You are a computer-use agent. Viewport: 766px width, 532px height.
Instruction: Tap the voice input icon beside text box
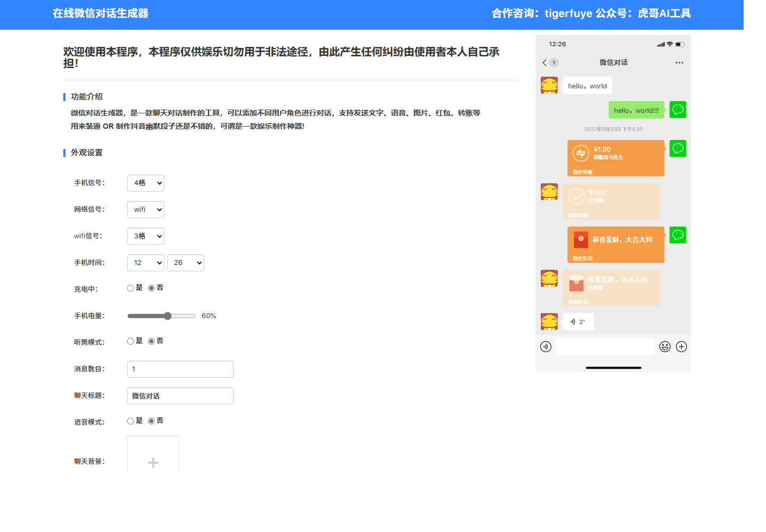click(546, 347)
